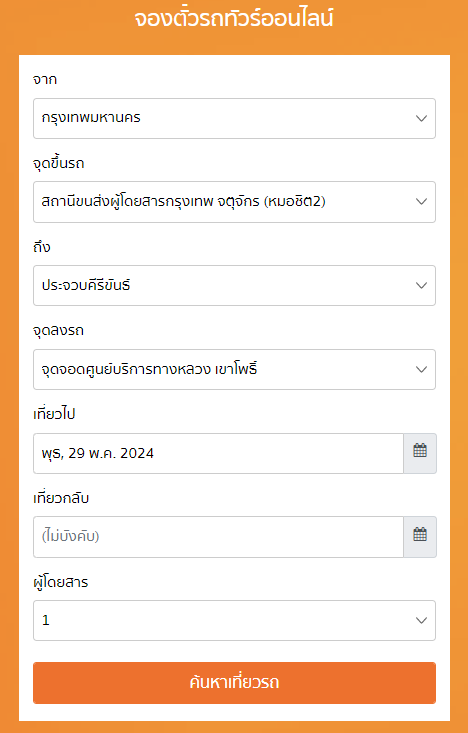Click chevron arrow in จาก field
The width and height of the screenshot is (468, 733).
(x=421, y=118)
